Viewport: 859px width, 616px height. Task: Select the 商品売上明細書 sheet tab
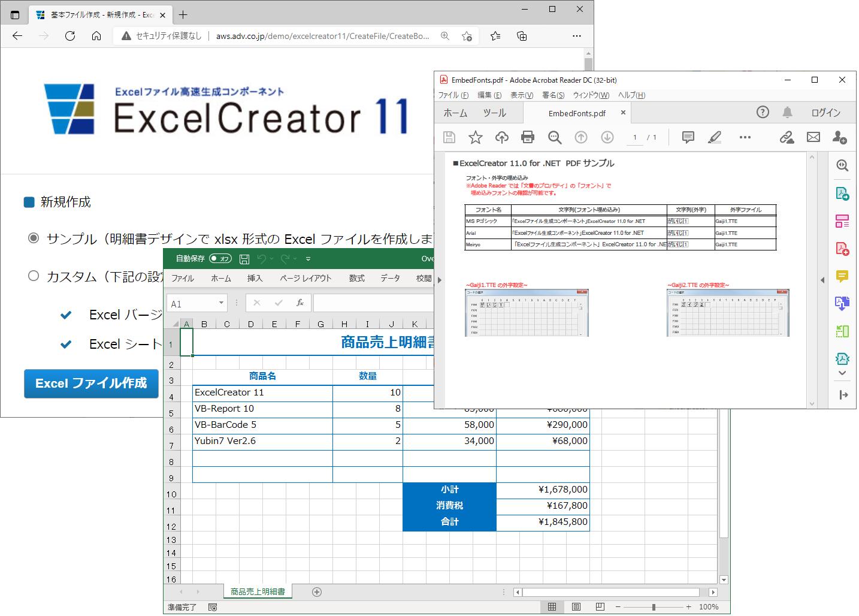pyautogui.click(x=258, y=591)
